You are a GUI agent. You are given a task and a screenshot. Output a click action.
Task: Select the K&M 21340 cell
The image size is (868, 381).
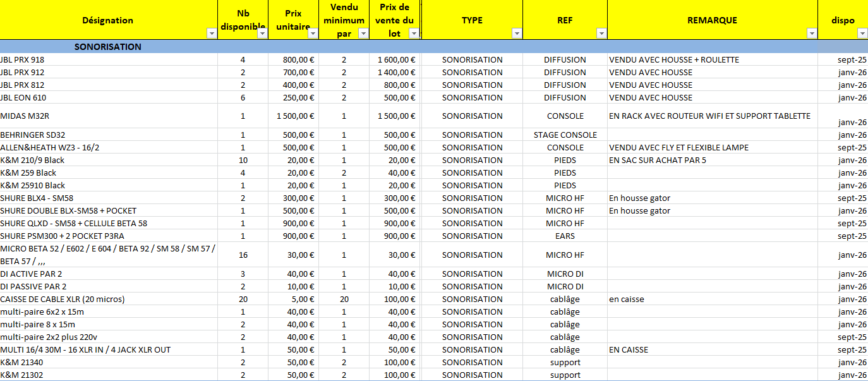[x=108, y=362]
